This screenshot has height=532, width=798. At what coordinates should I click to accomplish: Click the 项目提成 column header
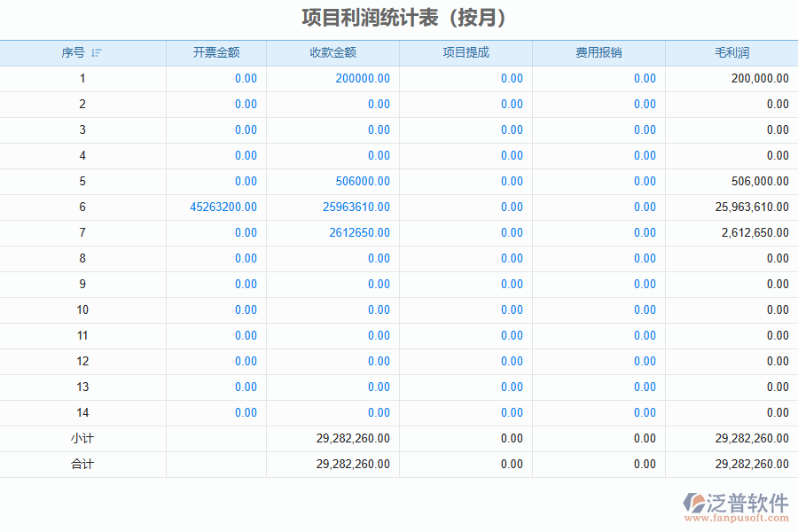(x=465, y=52)
